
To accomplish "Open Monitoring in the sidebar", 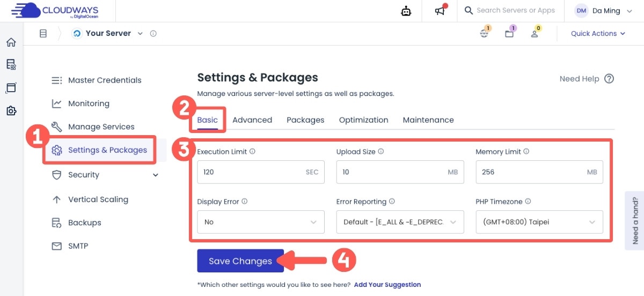I will (89, 103).
